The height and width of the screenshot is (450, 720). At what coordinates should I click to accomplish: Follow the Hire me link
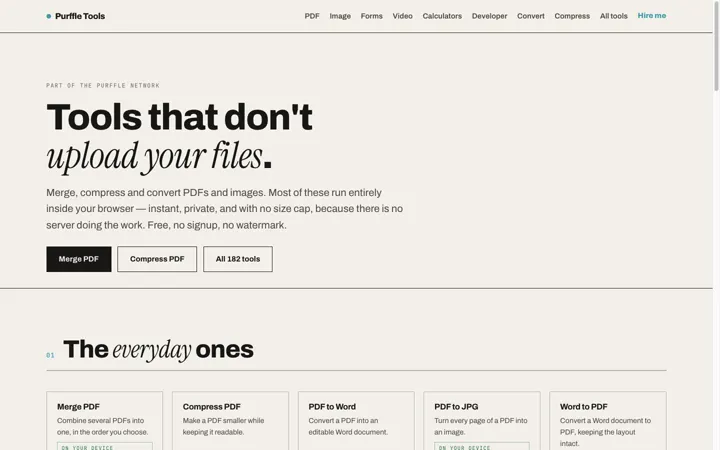coord(652,16)
